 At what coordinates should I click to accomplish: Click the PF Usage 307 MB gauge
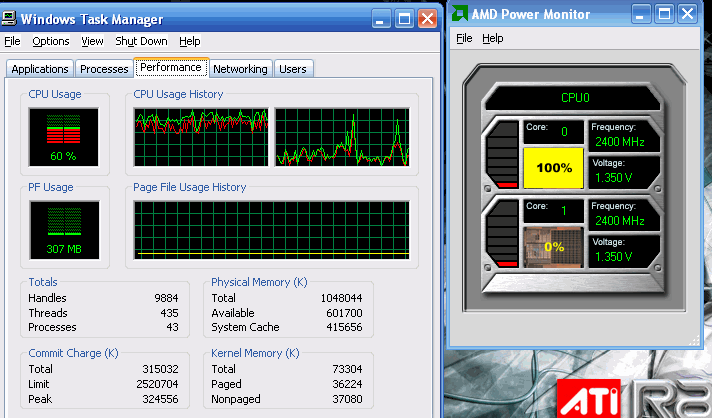pyautogui.click(x=64, y=230)
